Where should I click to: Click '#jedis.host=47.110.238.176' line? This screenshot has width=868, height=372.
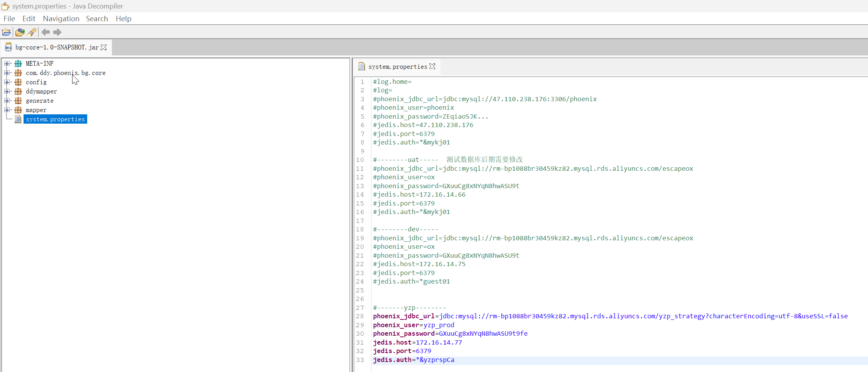(x=423, y=125)
